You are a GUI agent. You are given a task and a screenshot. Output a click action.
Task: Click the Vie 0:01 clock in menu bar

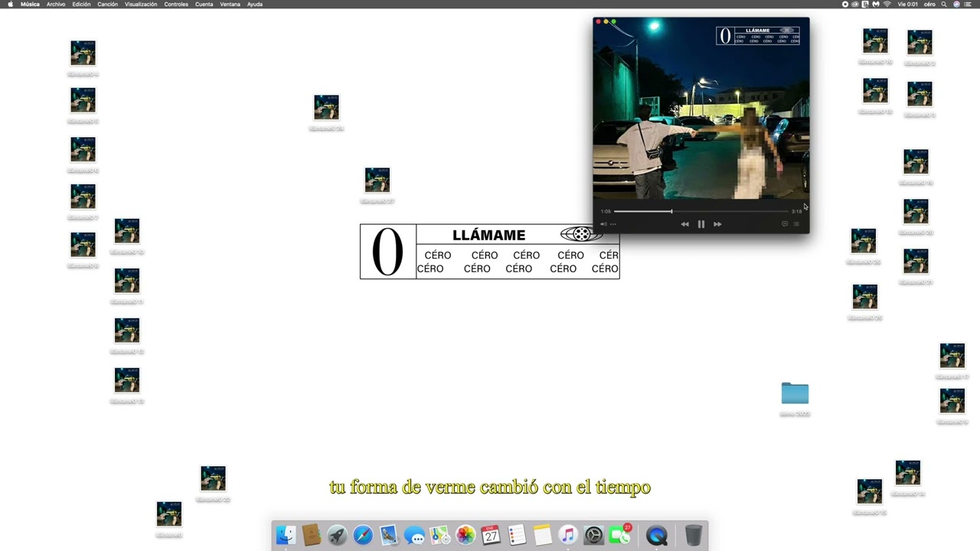point(908,4)
